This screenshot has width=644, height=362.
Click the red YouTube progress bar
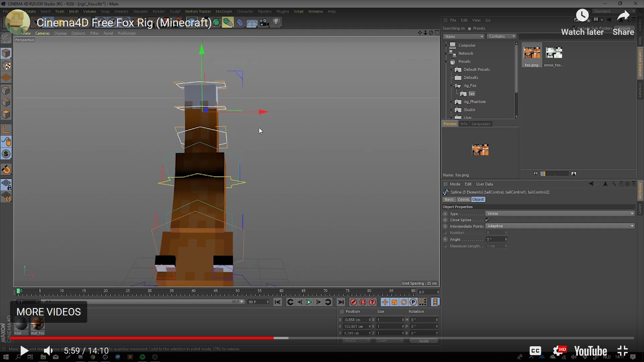click(x=142, y=338)
